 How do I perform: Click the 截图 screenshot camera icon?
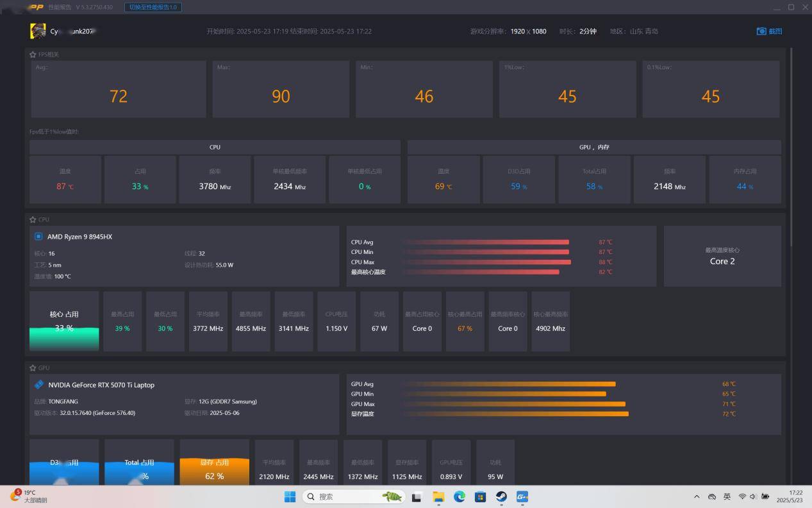(761, 31)
